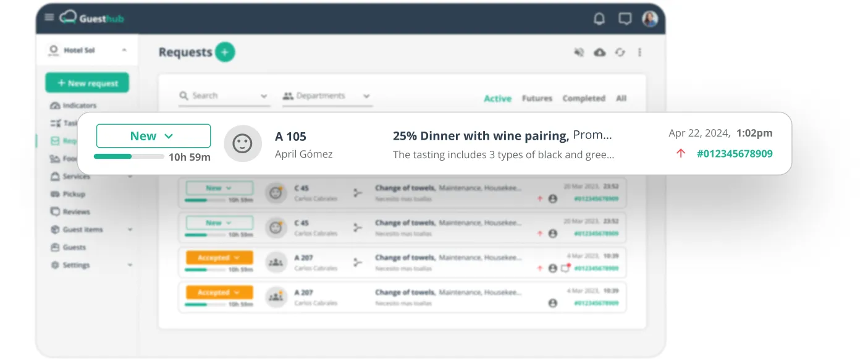This screenshot has height=359, width=868.
Task: Click the cloud download icon
Action: pos(599,53)
